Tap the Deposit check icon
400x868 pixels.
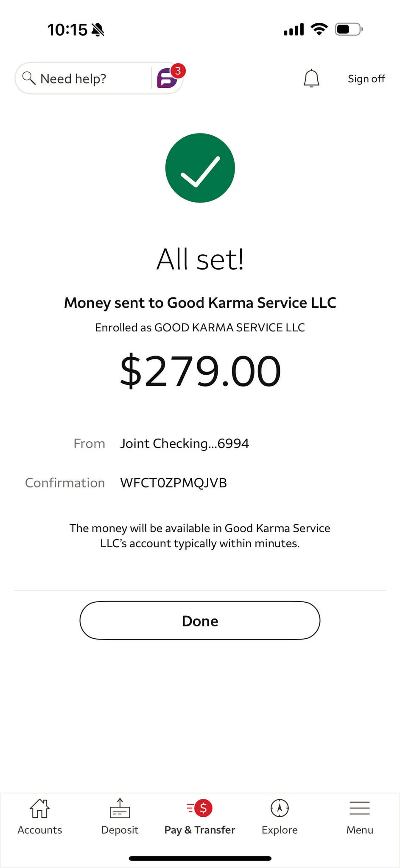click(120, 808)
